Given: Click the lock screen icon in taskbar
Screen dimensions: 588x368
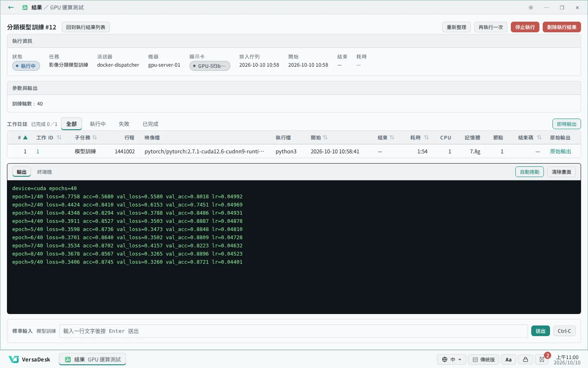Looking at the screenshot, I should (x=526, y=359).
